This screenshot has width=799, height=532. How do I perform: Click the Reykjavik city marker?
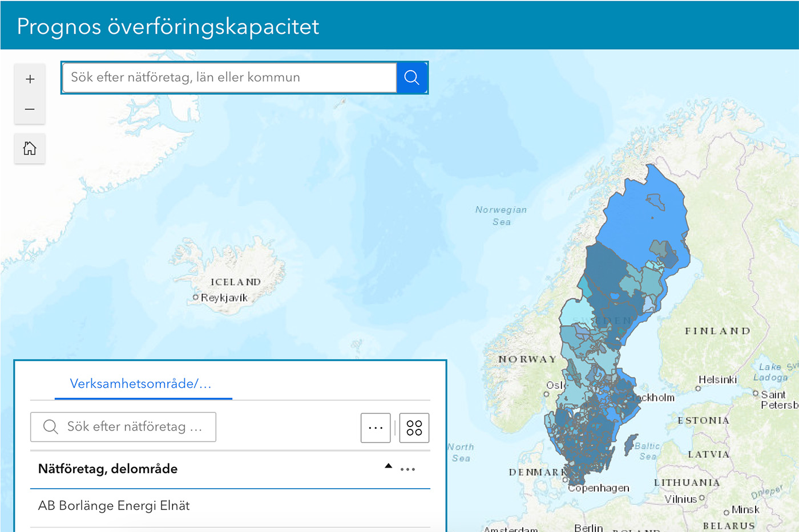196,297
